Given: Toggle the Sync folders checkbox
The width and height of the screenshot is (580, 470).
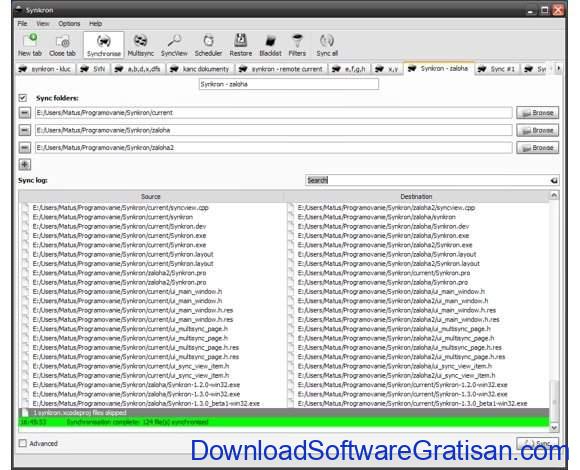Looking at the screenshot, I should coord(23,98).
